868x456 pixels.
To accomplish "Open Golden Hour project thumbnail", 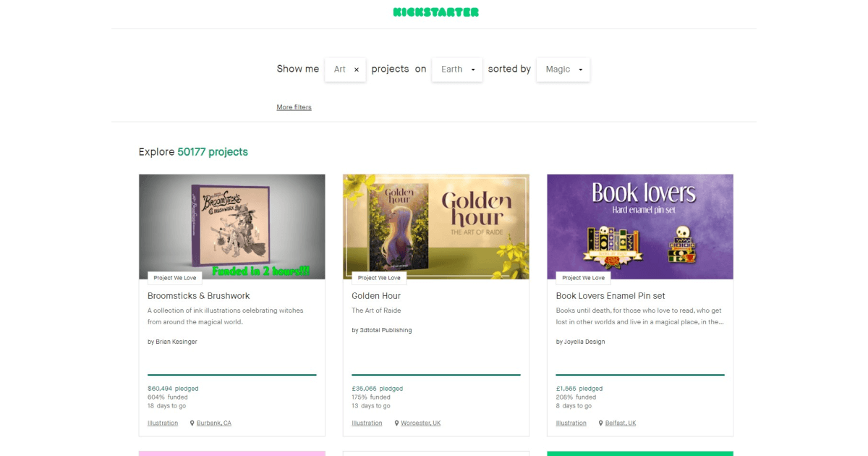I will [436, 227].
